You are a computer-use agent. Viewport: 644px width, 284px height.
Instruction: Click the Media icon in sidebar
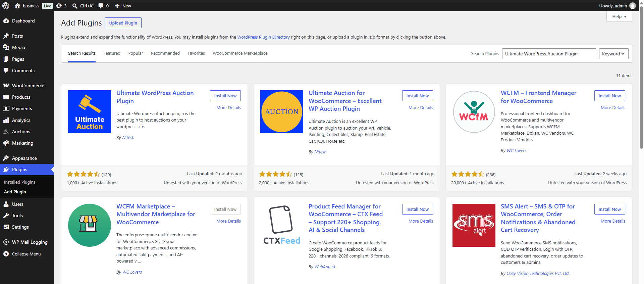[6, 47]
